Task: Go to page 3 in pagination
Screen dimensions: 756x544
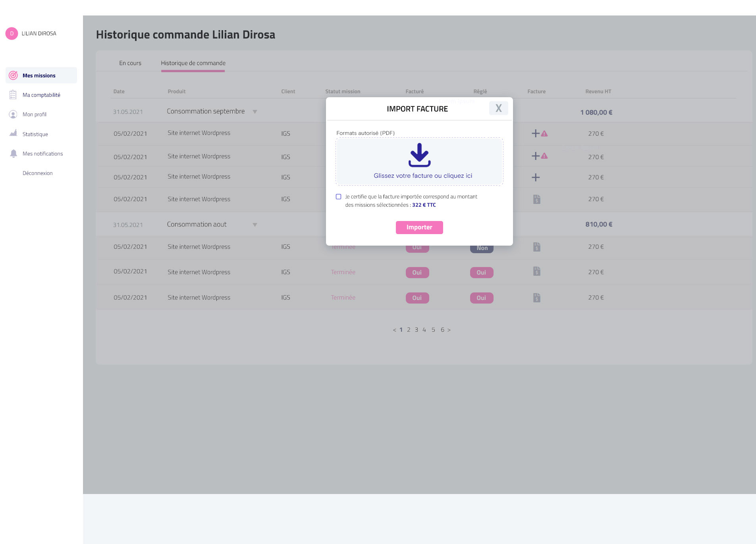Action: click(417, 330)
